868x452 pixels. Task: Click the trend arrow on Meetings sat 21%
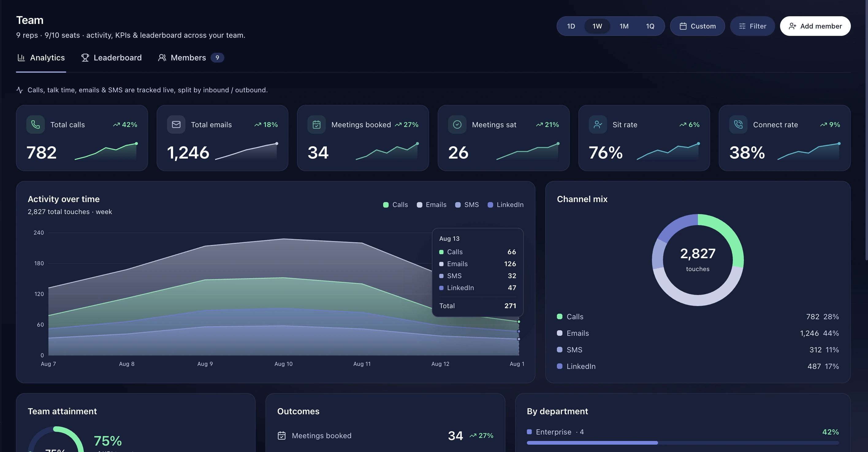539,124
